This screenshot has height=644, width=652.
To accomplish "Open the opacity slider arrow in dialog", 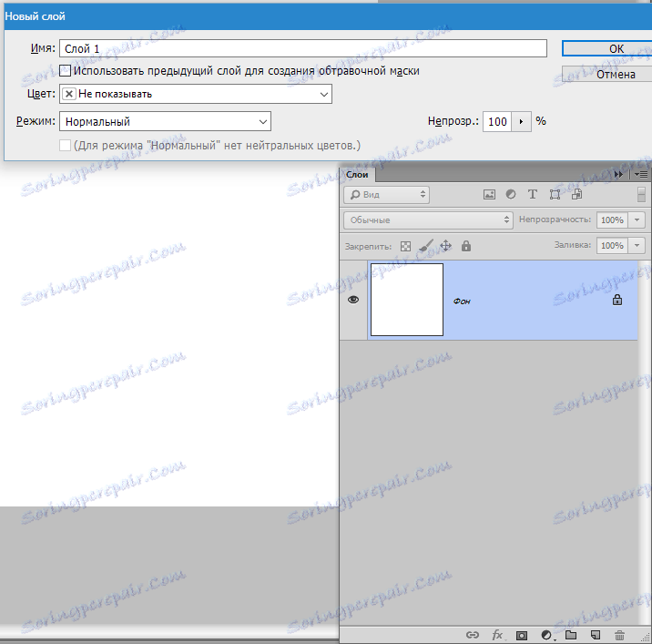I will point(521,121).
